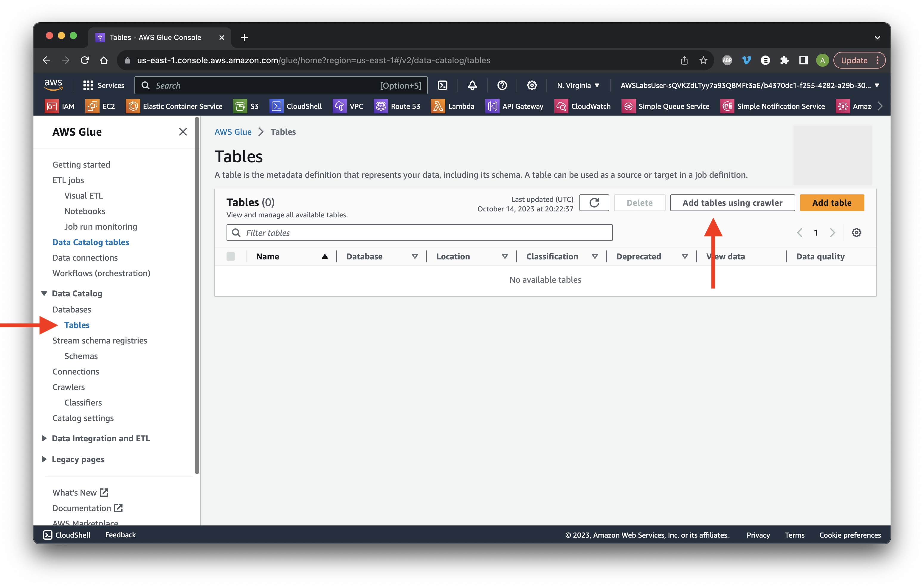The image size is (924, 588).
Task: Open Feedback in the footer
Action: 120,535
